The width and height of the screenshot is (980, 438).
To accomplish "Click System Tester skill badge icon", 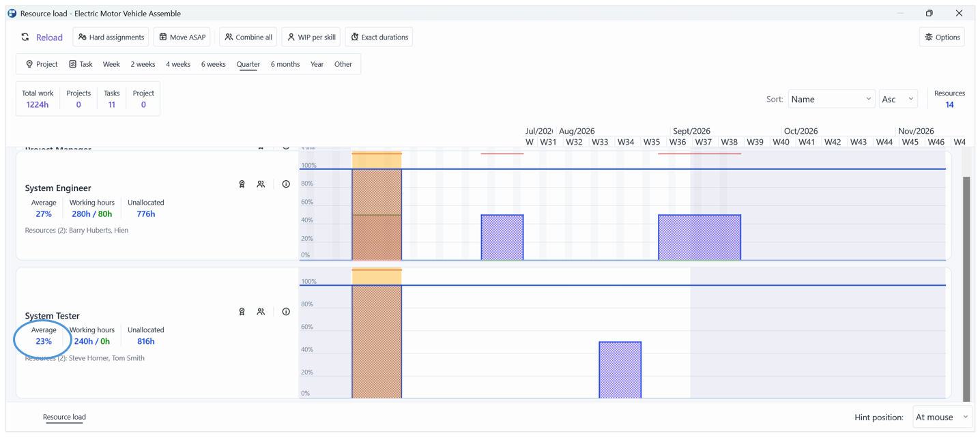I will pos(242,312).
